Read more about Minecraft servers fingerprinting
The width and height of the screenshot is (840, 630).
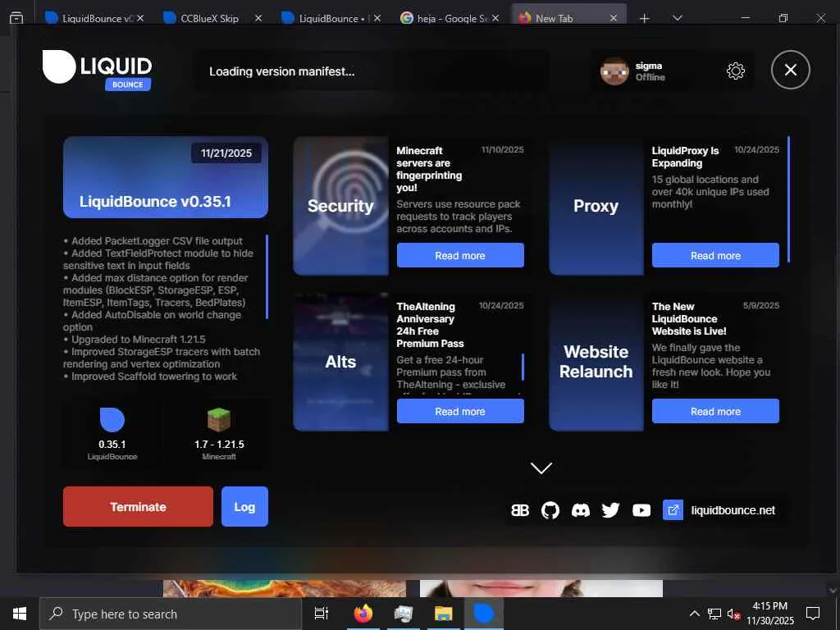coord(460,255)
